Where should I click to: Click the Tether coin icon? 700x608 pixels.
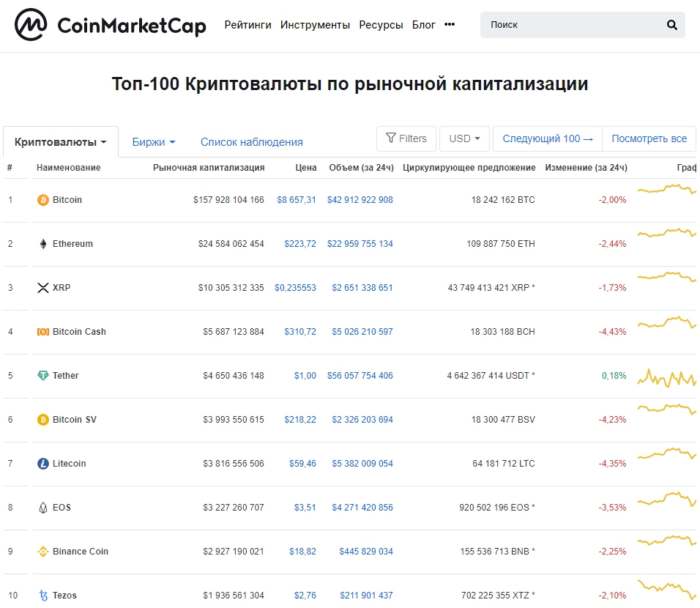(x=42, y=375)
